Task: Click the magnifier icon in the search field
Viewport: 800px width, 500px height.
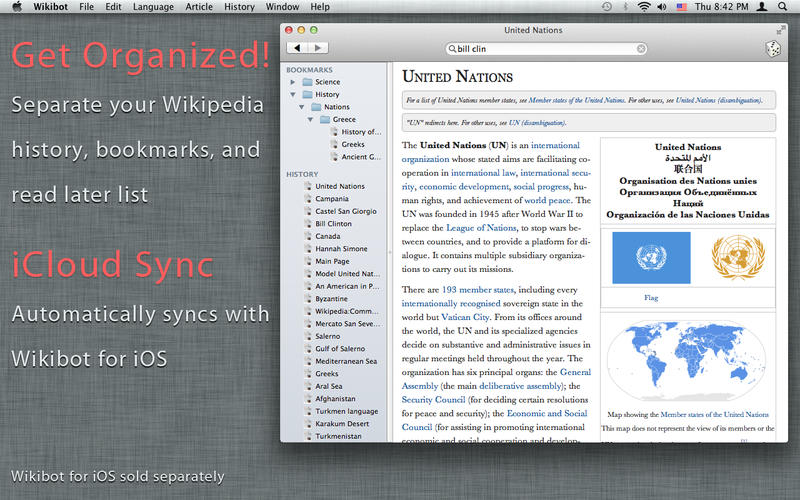Action: click(453, 48)
